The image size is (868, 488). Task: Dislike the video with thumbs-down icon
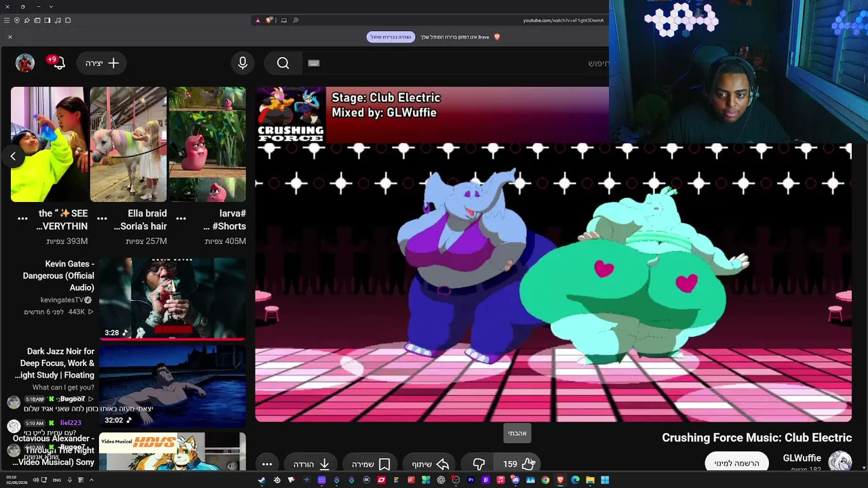(x=479, y=464)
